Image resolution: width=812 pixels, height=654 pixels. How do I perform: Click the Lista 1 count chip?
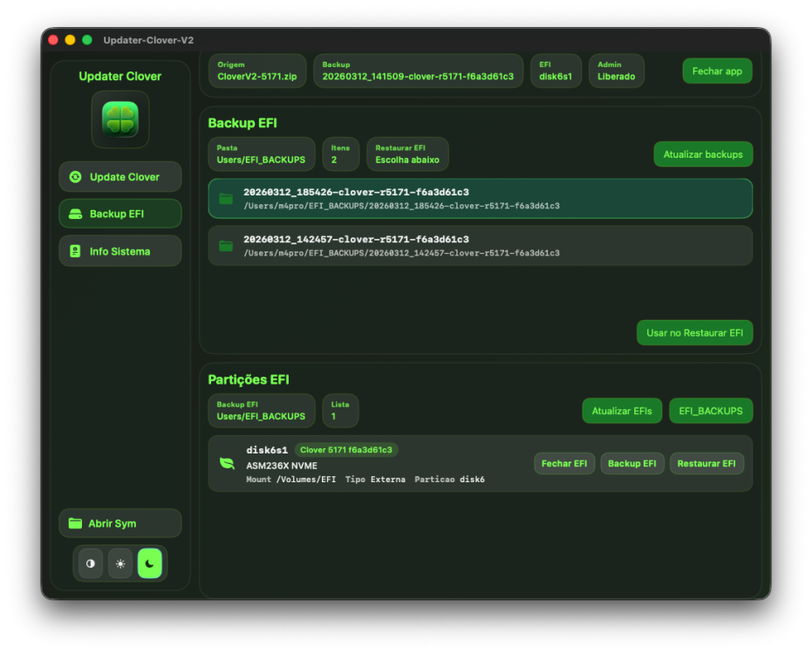click(x=340, y=411)
